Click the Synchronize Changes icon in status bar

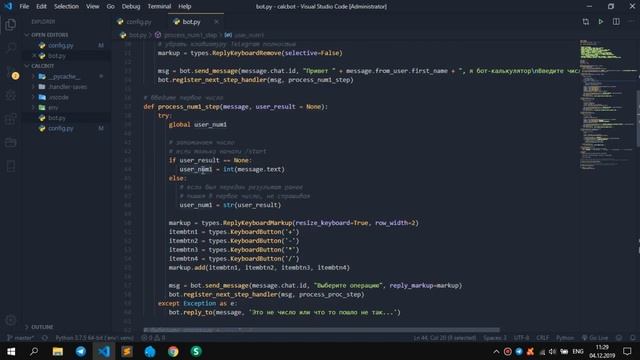(45, 338)
